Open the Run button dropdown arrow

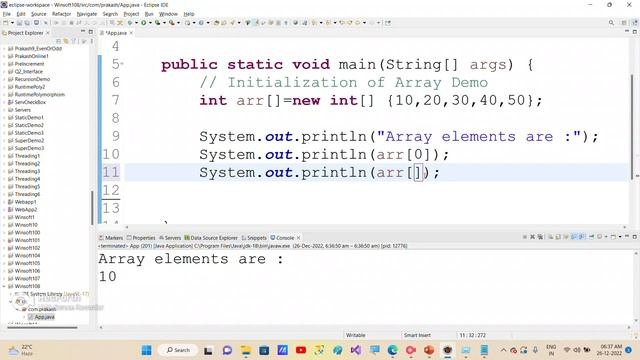[x=150, y=23]
